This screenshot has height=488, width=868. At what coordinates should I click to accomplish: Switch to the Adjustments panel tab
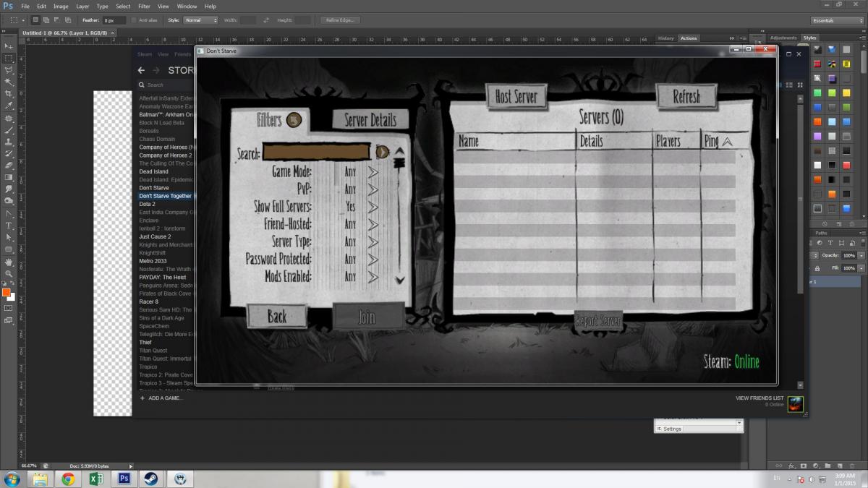point(783,38)
